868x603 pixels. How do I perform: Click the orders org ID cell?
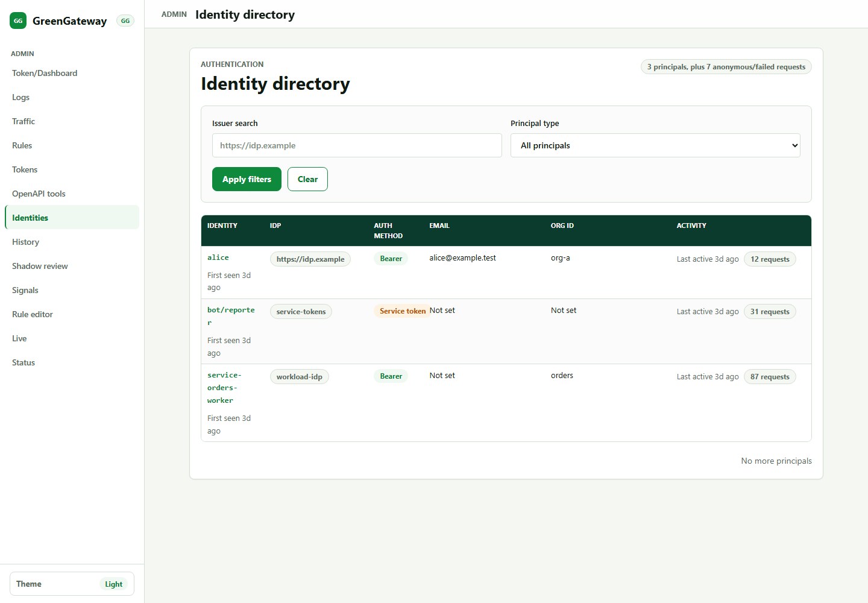tap(562, 376)
